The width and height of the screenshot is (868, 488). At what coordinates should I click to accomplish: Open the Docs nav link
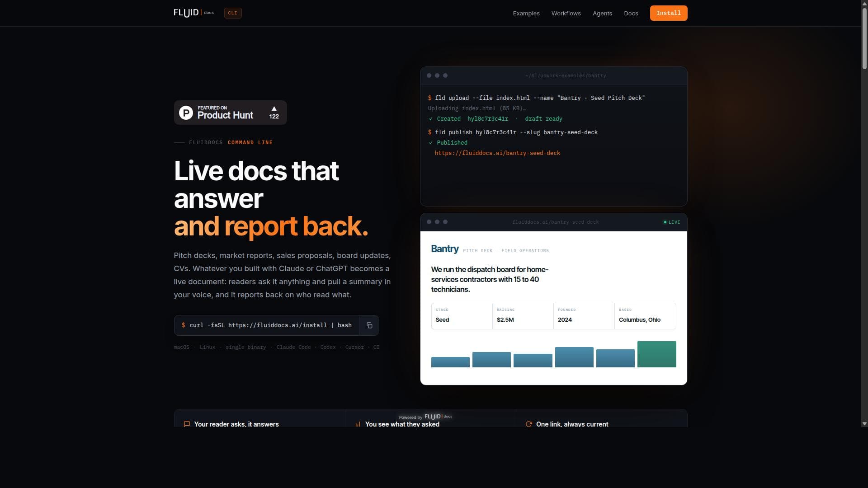[631, 14]
